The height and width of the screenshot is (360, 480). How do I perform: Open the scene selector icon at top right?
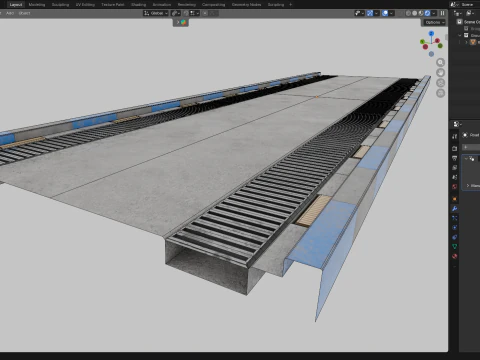pos(454,5)
